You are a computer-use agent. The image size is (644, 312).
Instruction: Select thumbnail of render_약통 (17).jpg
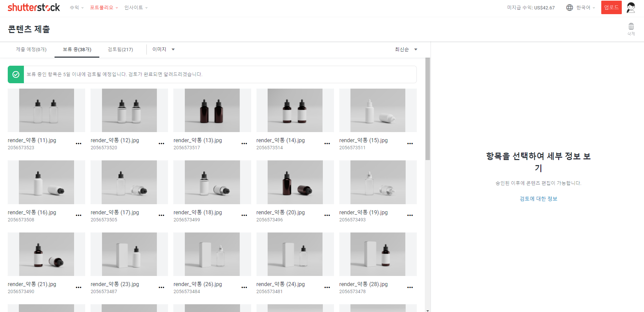tap(129, 182)
